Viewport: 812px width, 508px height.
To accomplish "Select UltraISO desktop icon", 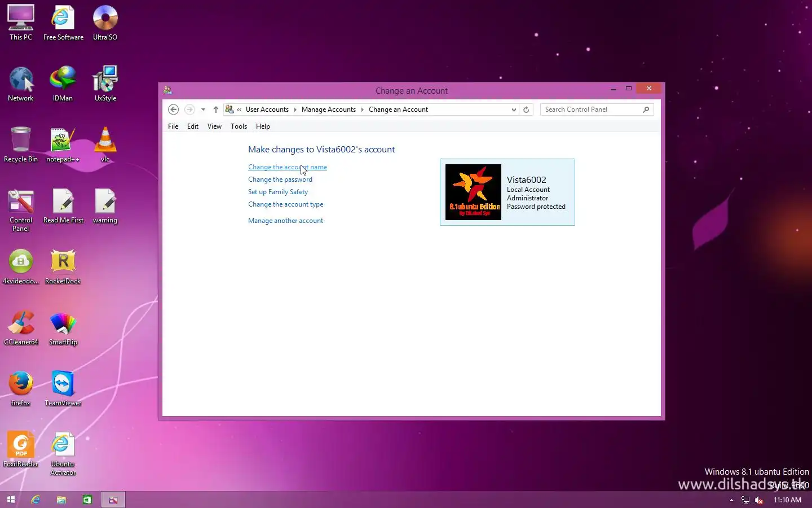I will click(105, 23).
